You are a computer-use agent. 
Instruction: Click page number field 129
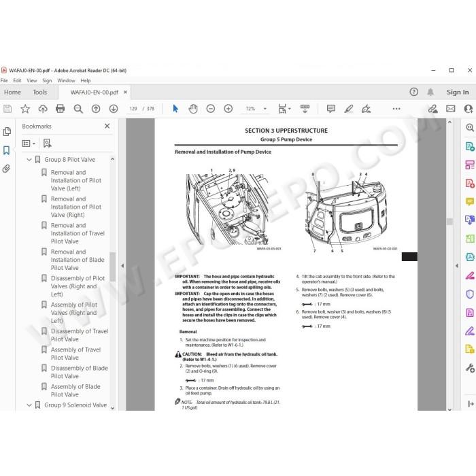click(x=133, y=109)
